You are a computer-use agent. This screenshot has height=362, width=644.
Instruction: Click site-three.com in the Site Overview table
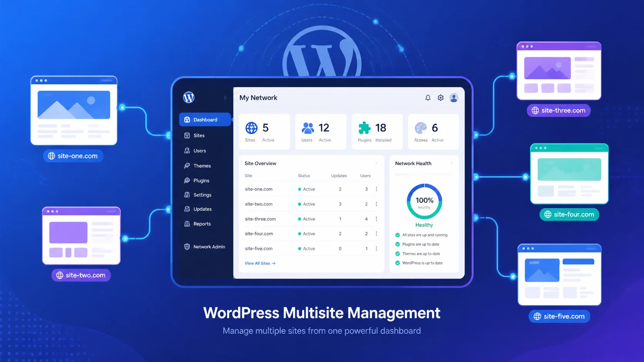coord(260,219)
